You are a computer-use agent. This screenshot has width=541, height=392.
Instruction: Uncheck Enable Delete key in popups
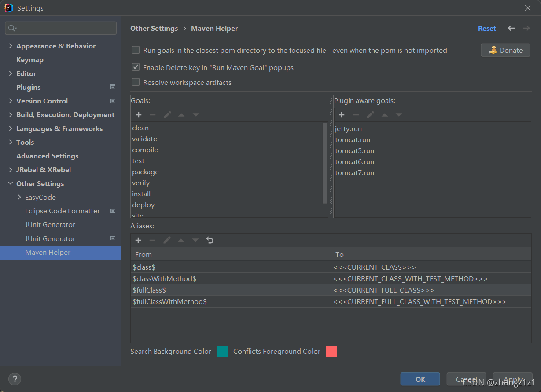(x=136, y=67)
